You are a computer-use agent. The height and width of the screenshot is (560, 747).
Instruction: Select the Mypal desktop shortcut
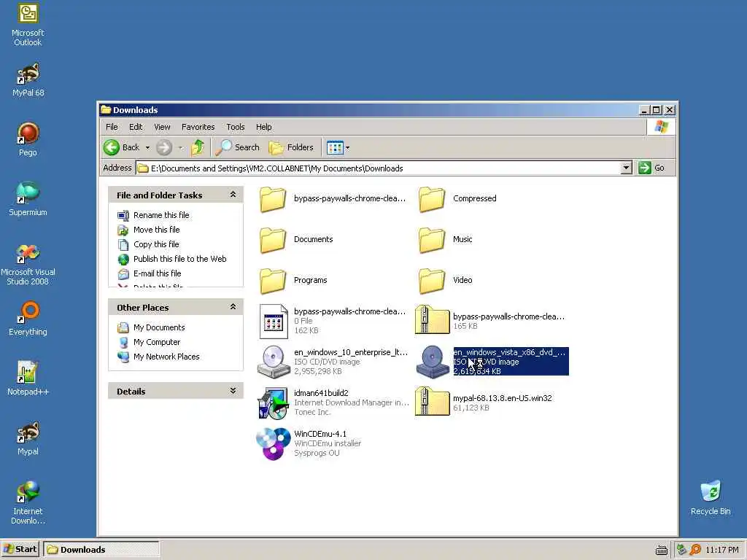click(28, 438)
